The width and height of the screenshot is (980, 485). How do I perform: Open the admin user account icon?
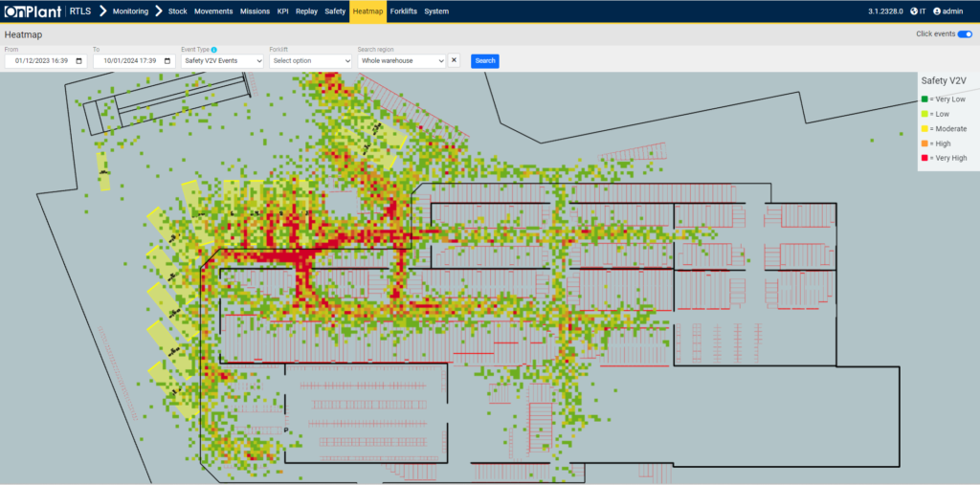point(937,11)
